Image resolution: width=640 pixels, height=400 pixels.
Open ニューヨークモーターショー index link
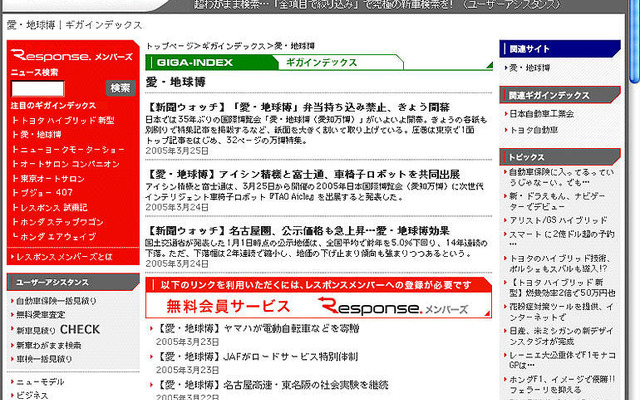(73, 149)
